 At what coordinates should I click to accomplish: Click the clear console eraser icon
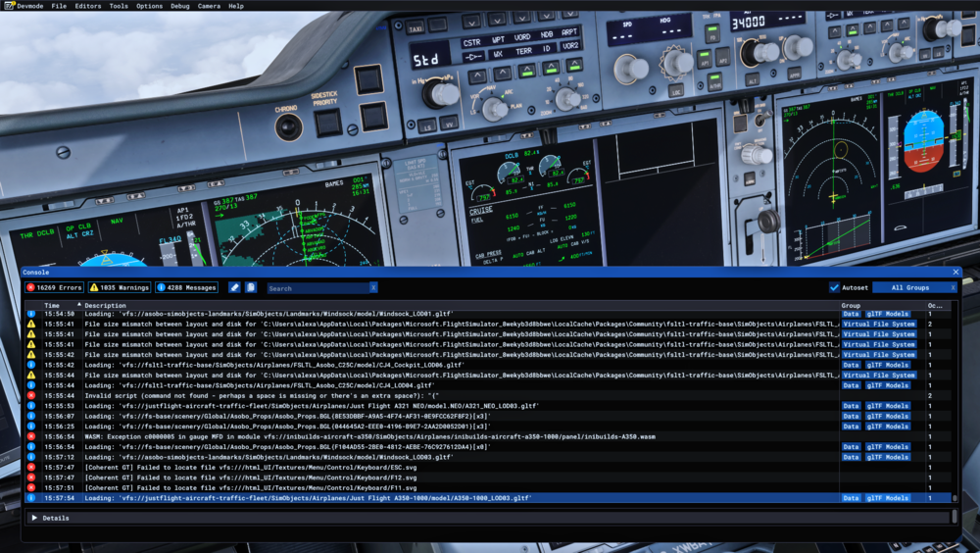pos(234,287)
